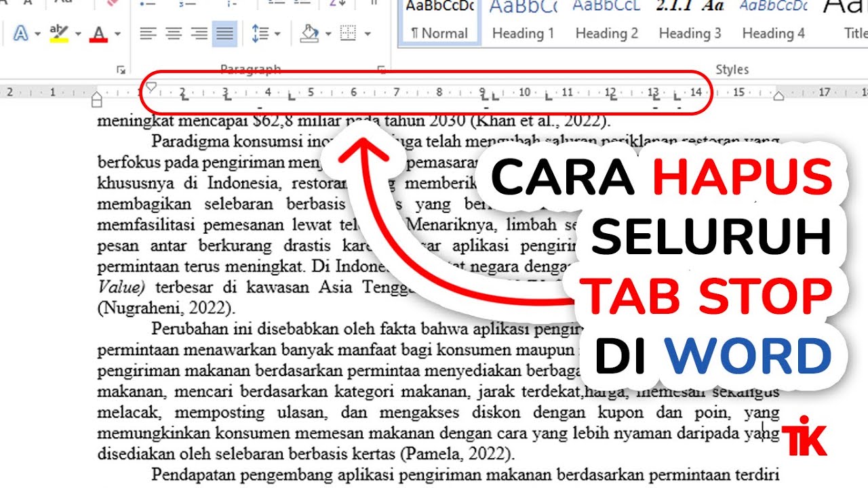Align text right

(x=199, y=33)
